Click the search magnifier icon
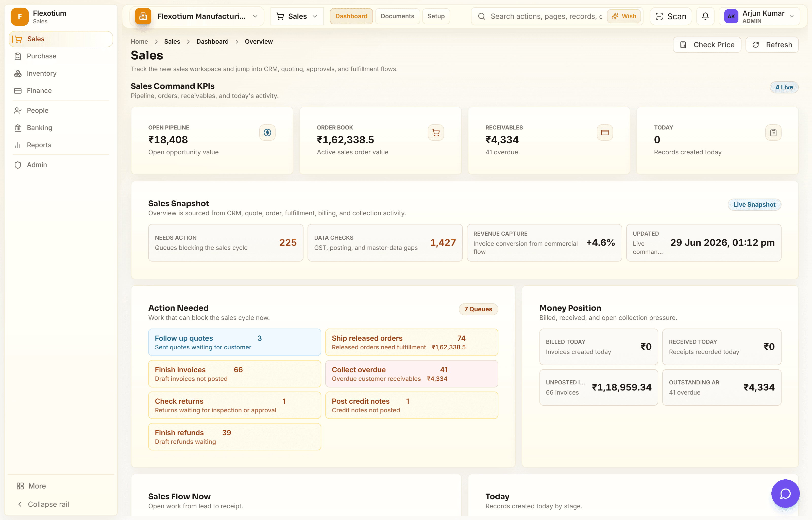Image resolution: width=812 pixels, height=520 pixels. click(x=481, y=16)
